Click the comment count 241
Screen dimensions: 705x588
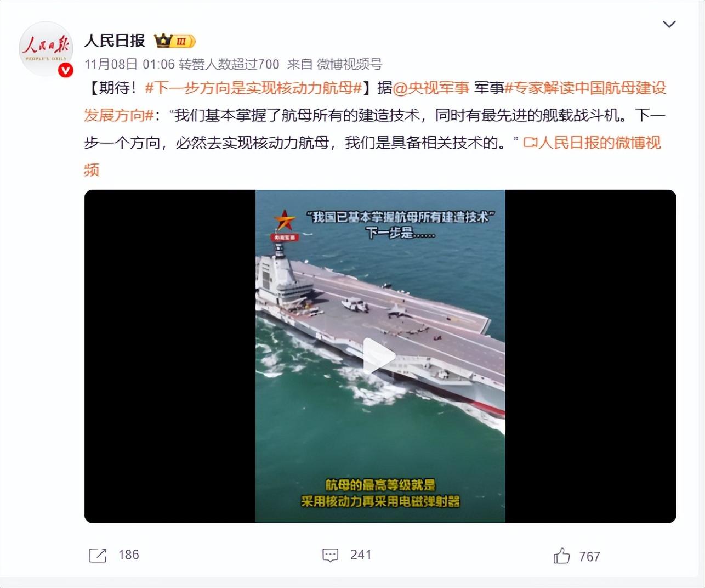coord(361,555)
